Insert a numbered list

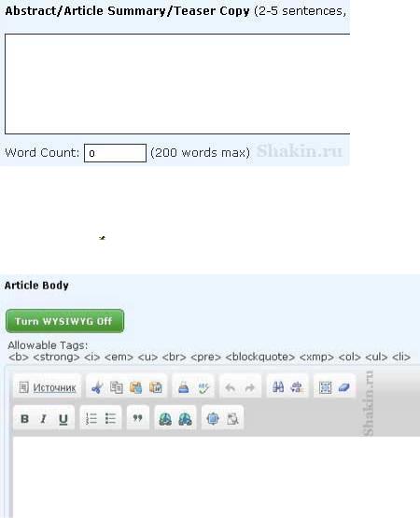point(91,418)
